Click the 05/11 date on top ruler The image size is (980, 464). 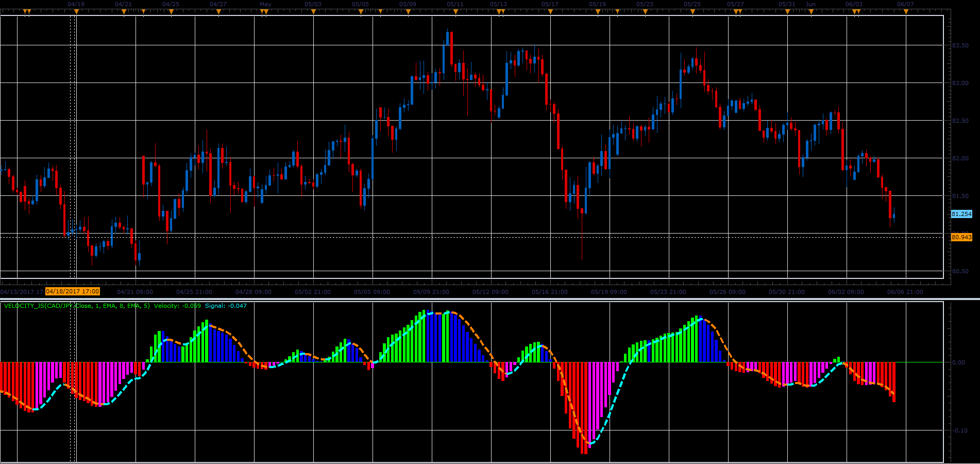click(x=455, y=4)
